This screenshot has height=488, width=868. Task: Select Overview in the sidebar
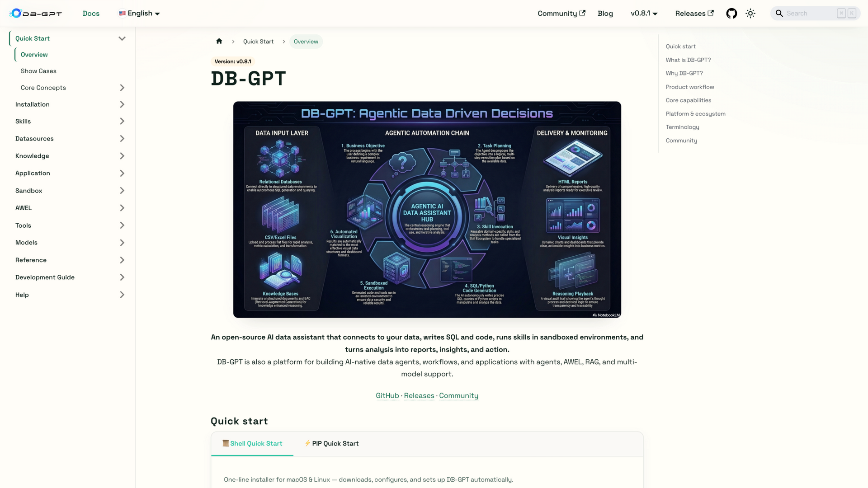point(34,55)
